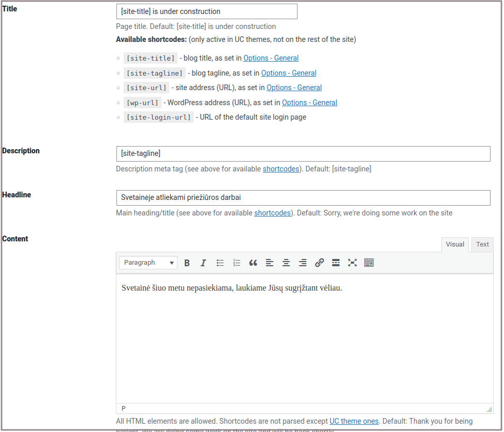The image size is (504, 432).
Task: Center align the content text
Action: (x=286, y=263)
